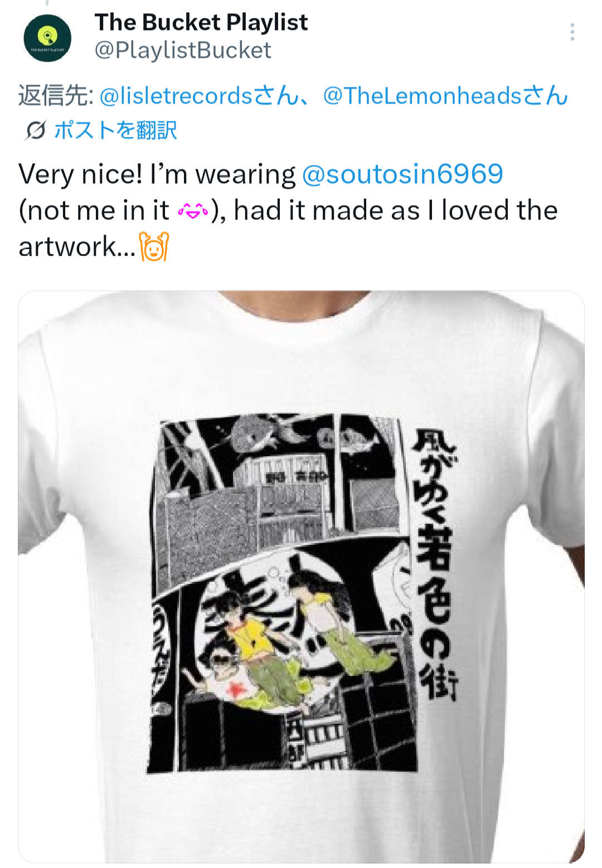Screen dimensions: 602x868
Task: Click ポストを翻訳 to translate the post
Action: click(115, 130)
